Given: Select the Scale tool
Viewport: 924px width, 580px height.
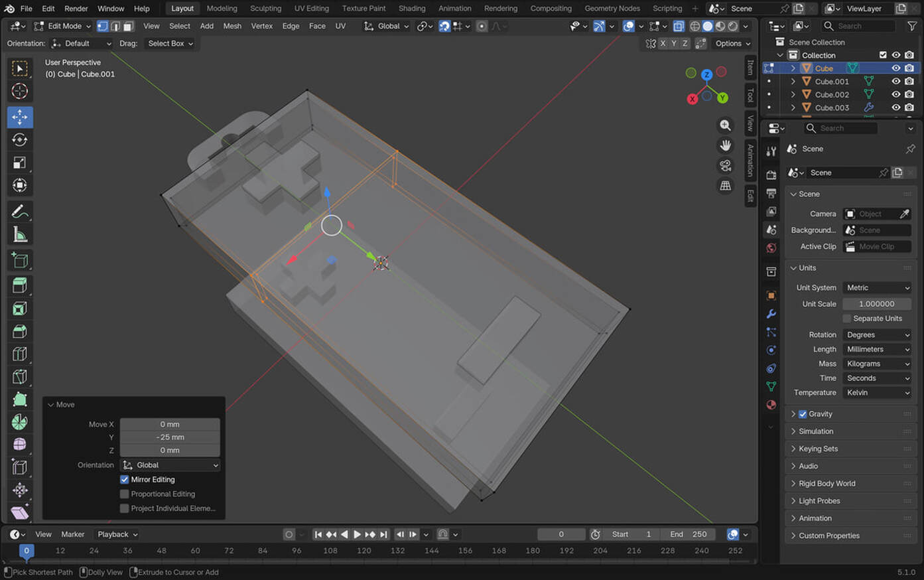Looking at the screenshot, I should (x=20, y=163).
